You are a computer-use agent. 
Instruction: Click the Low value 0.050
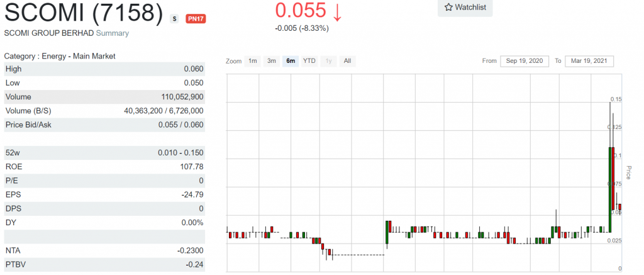click(x=194, y=83)
